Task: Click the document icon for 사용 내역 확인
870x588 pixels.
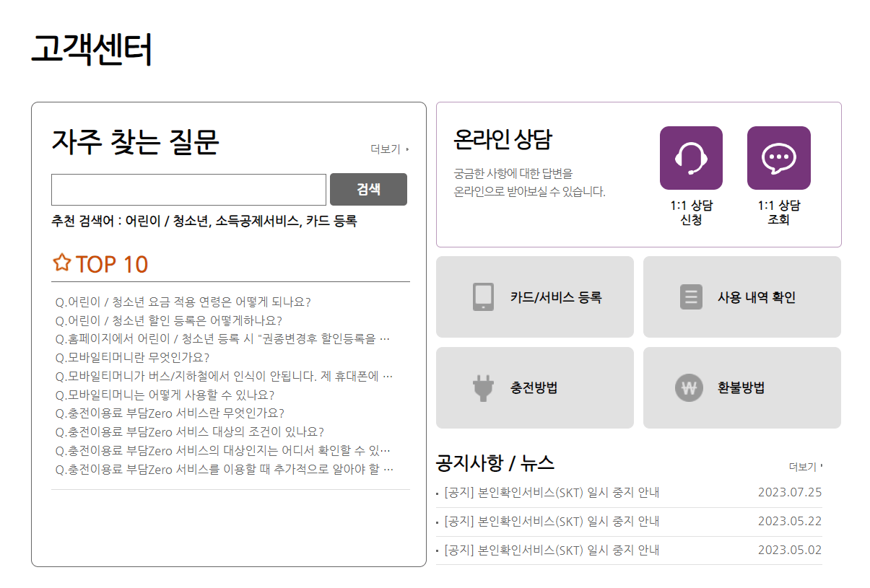Action: 691,297
